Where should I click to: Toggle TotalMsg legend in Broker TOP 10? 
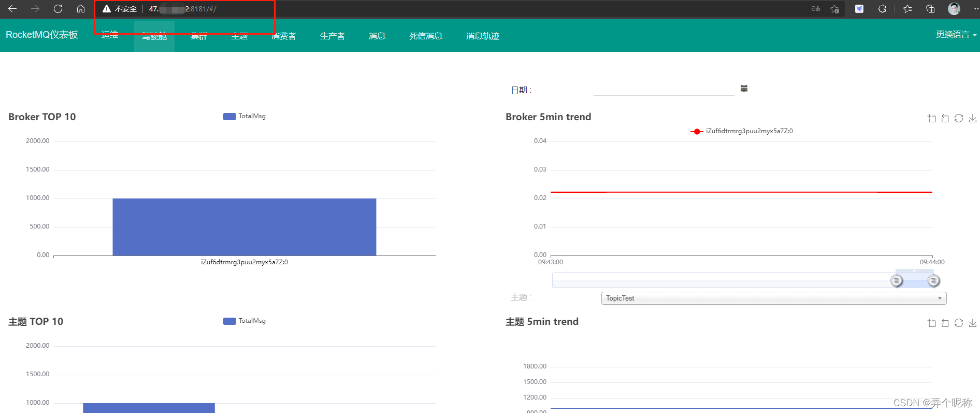point(244,116)
